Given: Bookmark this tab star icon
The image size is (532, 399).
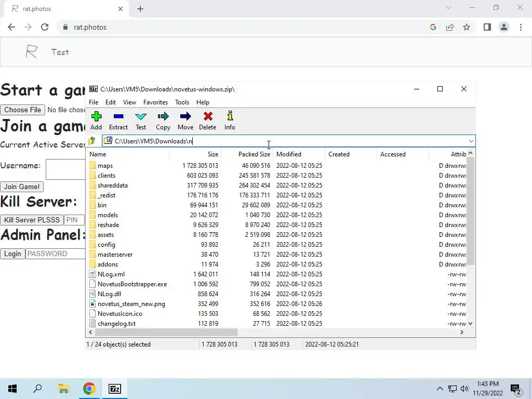Looking at the screenshot, I should pyautogui.click(x=467, y=27).
